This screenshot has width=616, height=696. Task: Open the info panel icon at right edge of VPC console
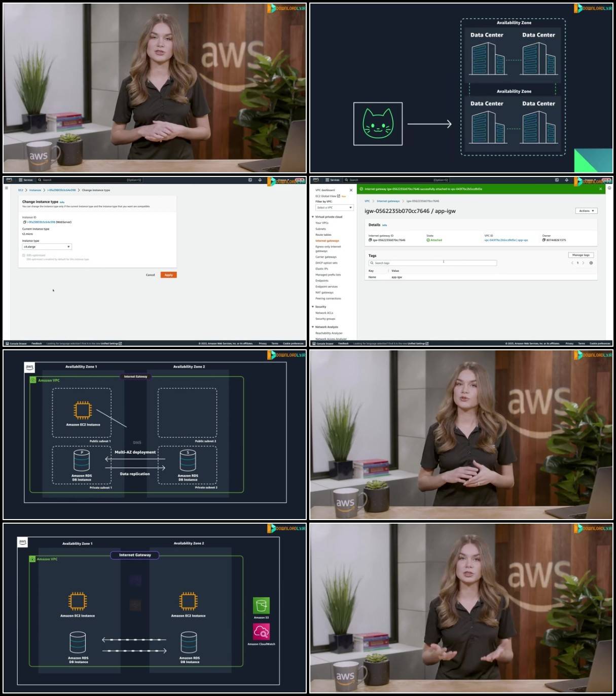tap(609, 188)
